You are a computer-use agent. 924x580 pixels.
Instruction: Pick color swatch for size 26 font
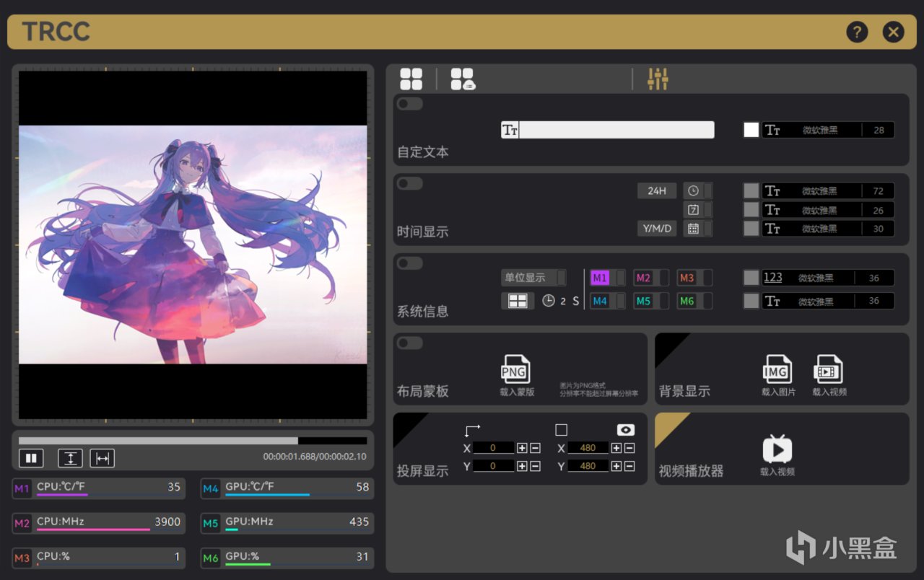point(751,210)
